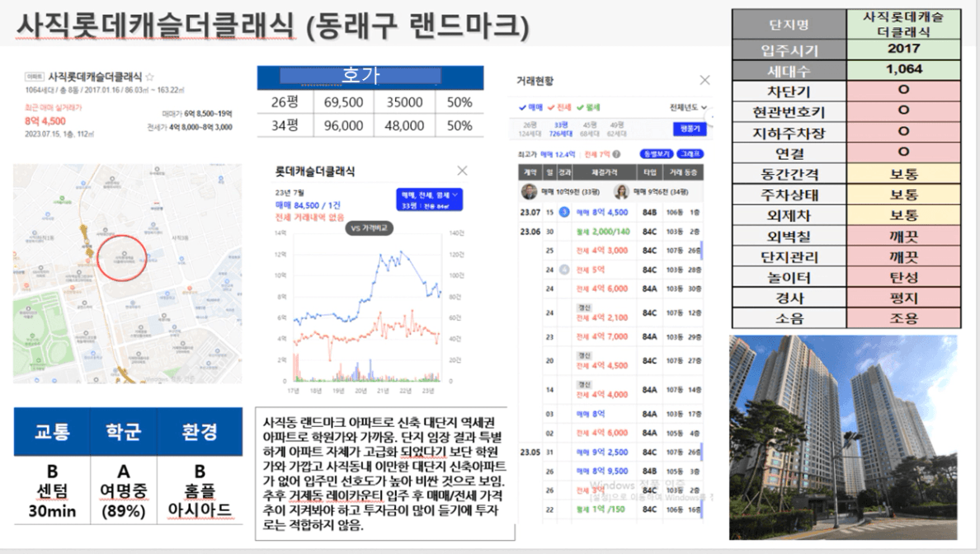This screenshot has height=554, width=980.
Task: Click the 갱신 tag above 전세 4억 4,500
Action: (x=584, y=355)
